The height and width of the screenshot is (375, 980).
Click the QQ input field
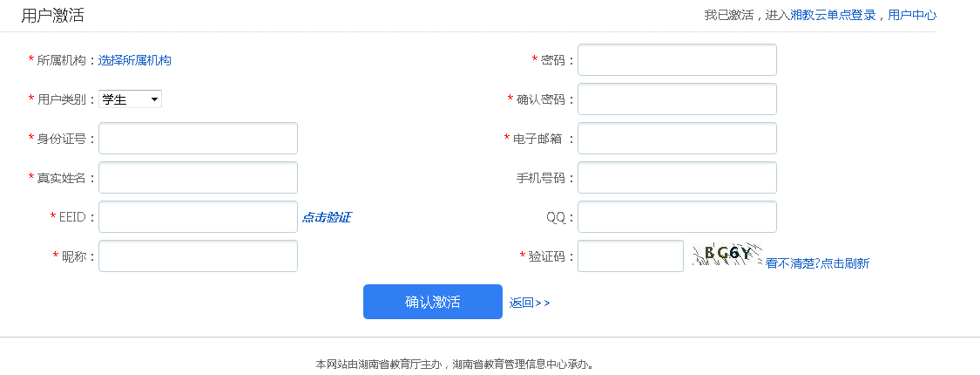click(x=677, y=217)
